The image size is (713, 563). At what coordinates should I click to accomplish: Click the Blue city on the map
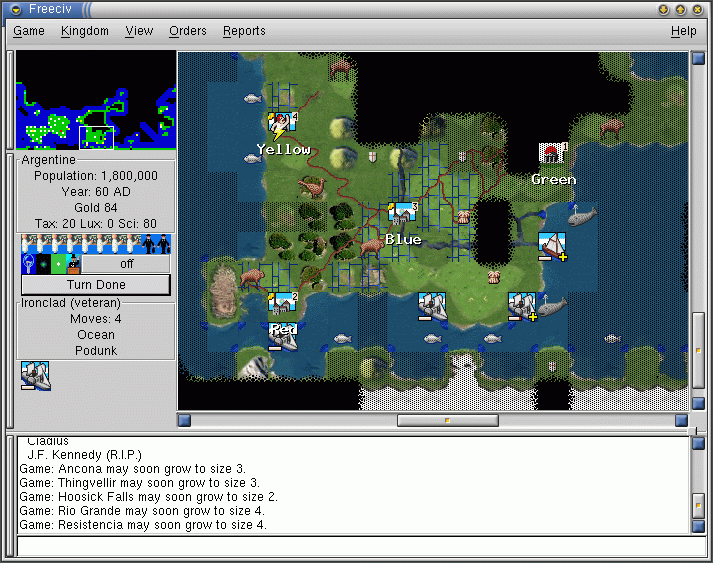[402, 214]
